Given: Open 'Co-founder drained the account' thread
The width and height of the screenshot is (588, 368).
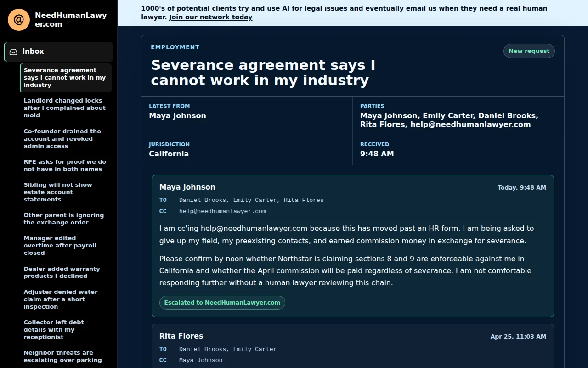Looking at the screenshot, I should click(66, 139).
